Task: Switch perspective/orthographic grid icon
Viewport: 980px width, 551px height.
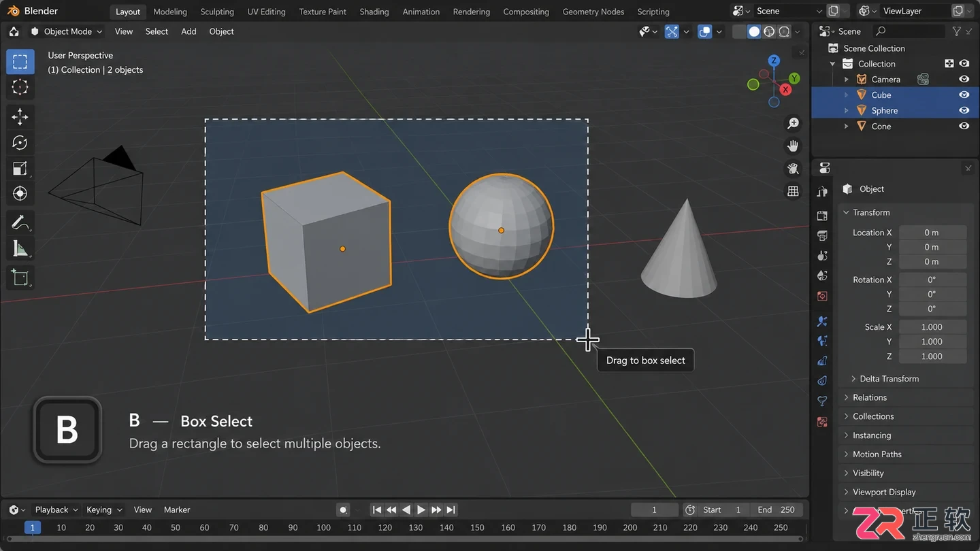Action: click(x=793, y=191)
